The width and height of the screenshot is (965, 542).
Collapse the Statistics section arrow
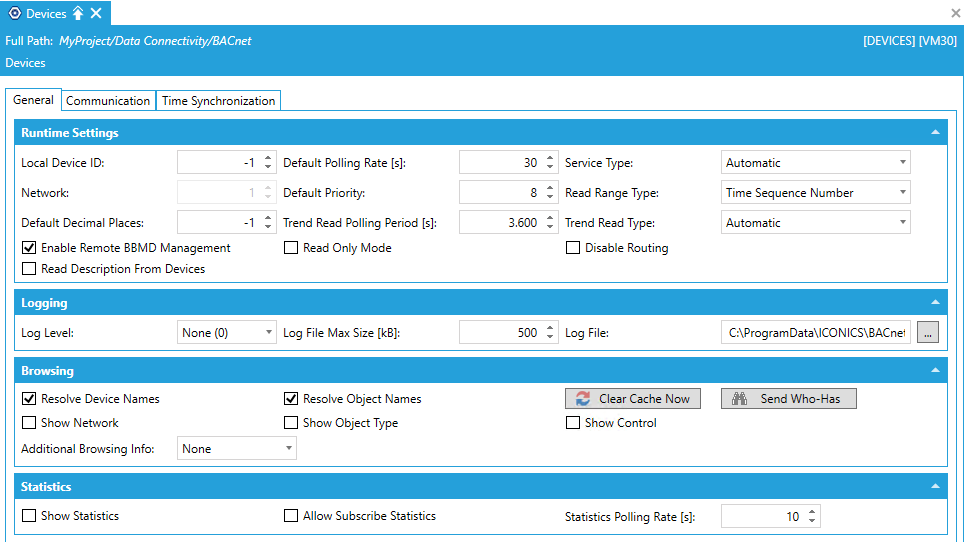pos(934,487)
